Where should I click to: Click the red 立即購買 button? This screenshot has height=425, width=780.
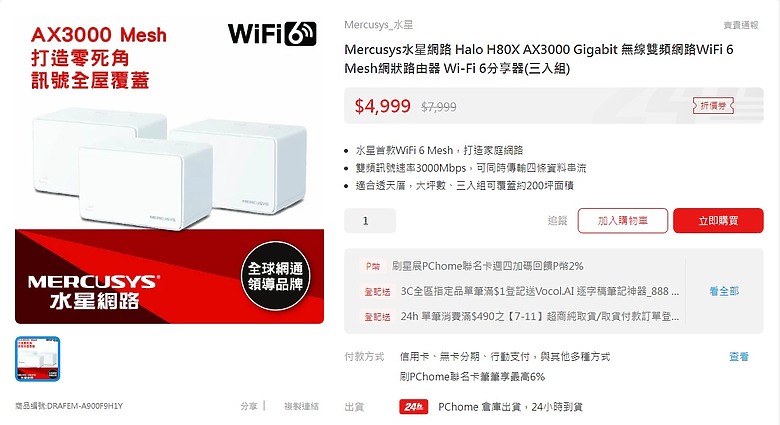718,220
